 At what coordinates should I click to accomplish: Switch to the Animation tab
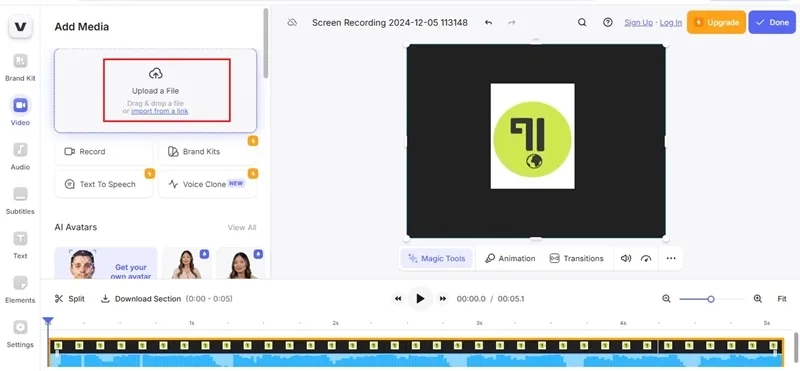tap(510, 258)
